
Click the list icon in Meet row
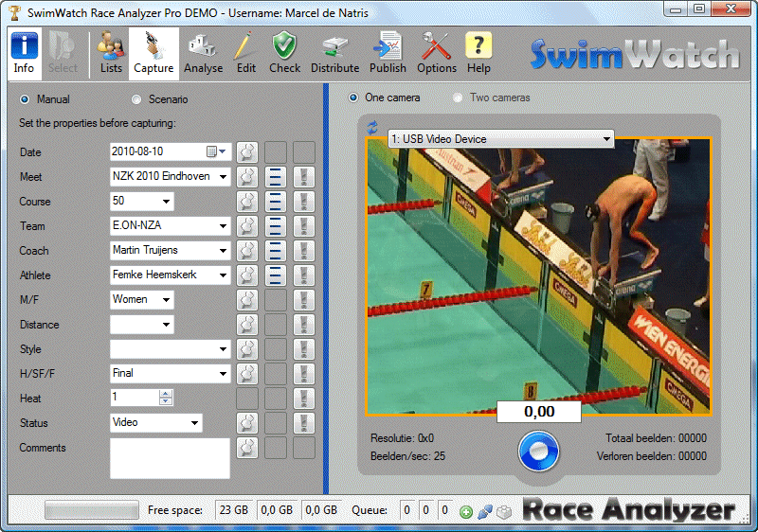point(276,177)
